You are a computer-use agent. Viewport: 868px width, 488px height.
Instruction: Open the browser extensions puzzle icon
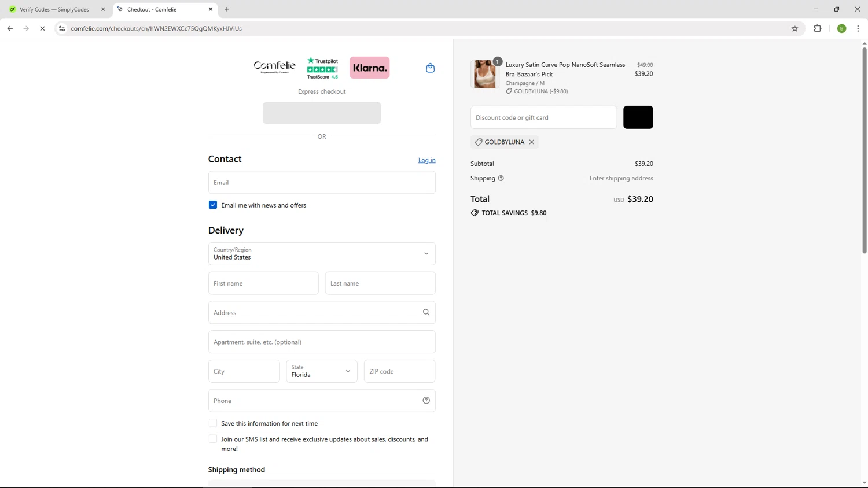[x=818, y=28]
